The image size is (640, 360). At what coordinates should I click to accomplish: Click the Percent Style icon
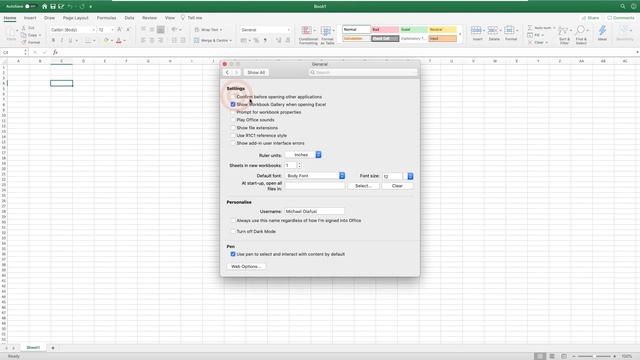coord(256,40)
